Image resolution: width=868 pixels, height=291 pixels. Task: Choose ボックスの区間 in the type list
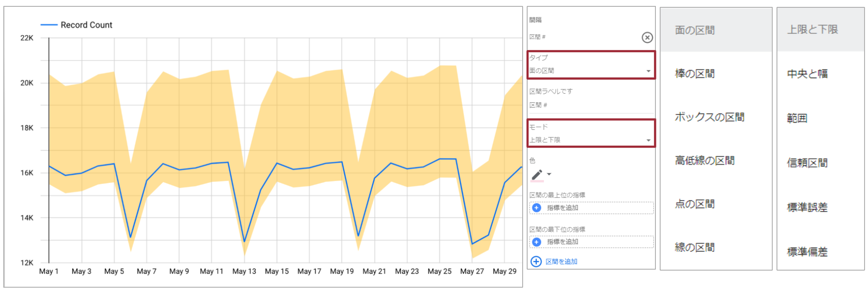pyautogui.click(x=709, y=117)
